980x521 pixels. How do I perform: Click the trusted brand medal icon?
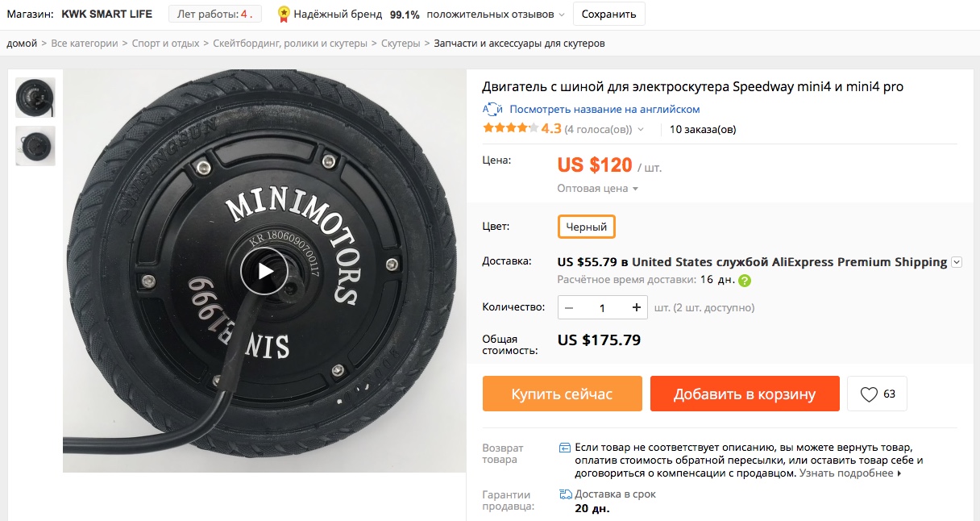284,15
